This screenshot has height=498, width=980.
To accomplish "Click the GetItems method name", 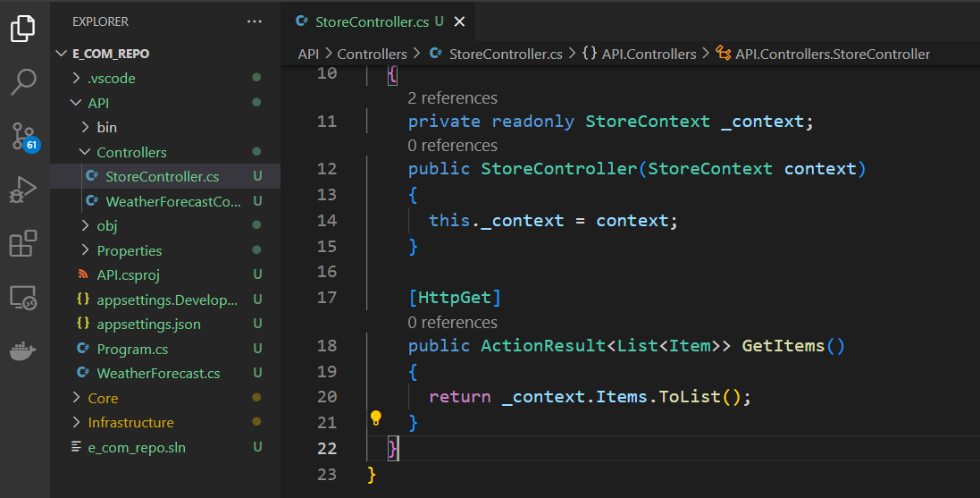I will click(783, 346).
